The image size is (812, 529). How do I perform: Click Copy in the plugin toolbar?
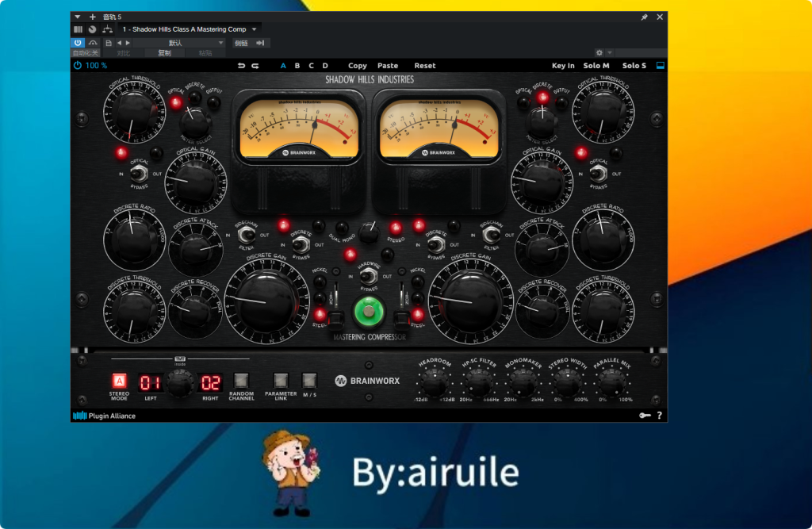(x=358, y=66)
